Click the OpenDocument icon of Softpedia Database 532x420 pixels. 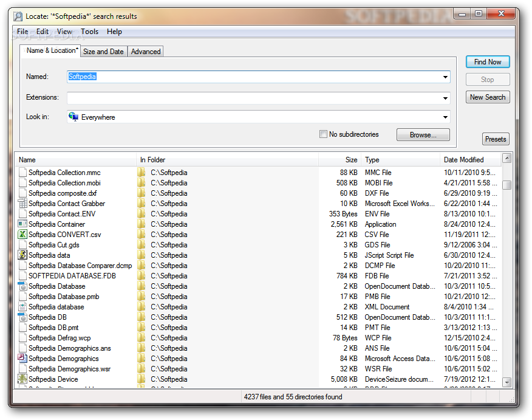click(x=22, y=286)
